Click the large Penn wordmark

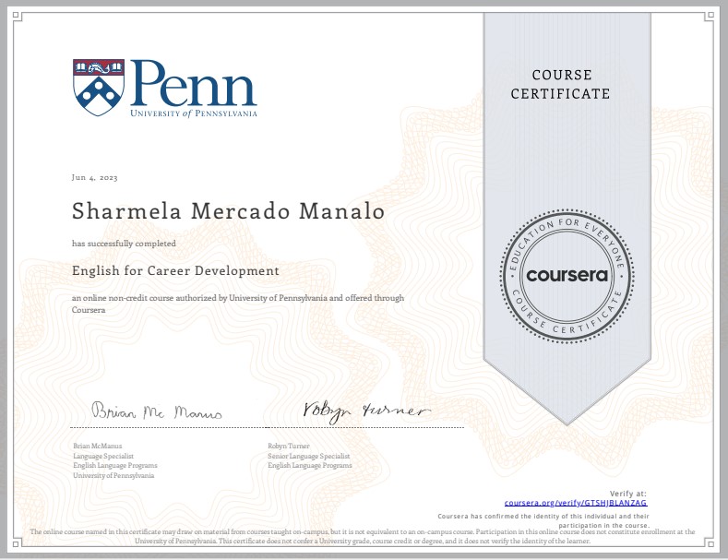point(193,83)
